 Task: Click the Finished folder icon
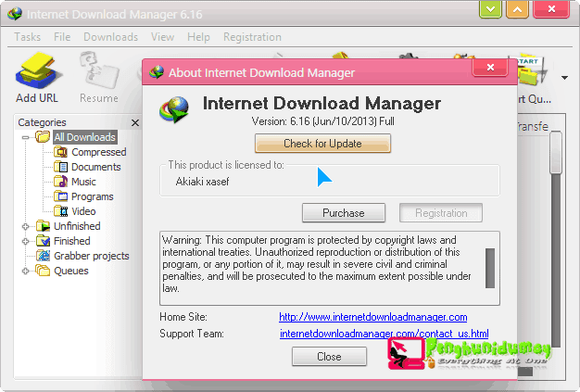coord(43,241)
